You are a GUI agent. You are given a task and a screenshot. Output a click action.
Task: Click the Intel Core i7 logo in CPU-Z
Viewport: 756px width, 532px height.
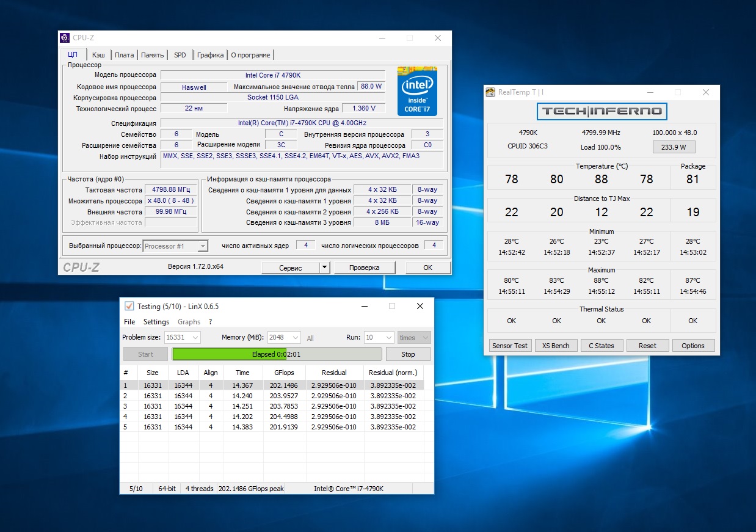point(417,91)
